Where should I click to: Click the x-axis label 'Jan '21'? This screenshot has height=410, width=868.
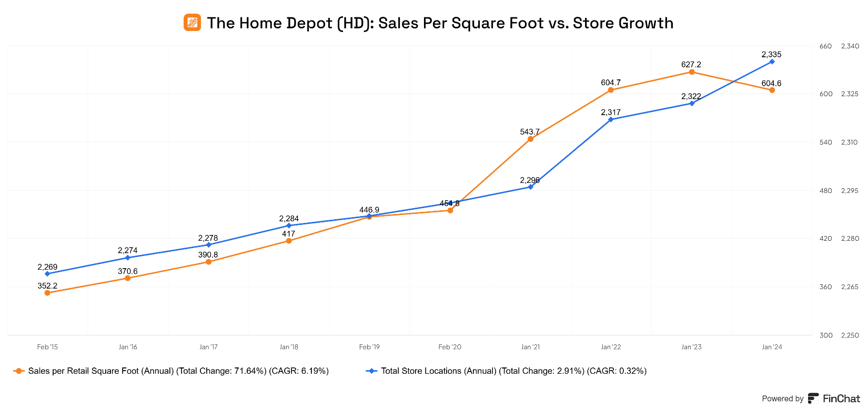coord(530,347)
